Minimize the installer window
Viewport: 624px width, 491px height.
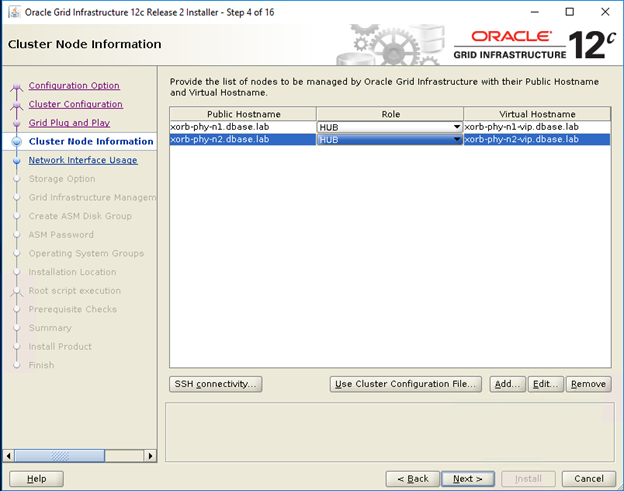pyautogui.click(x=535, y=12)
